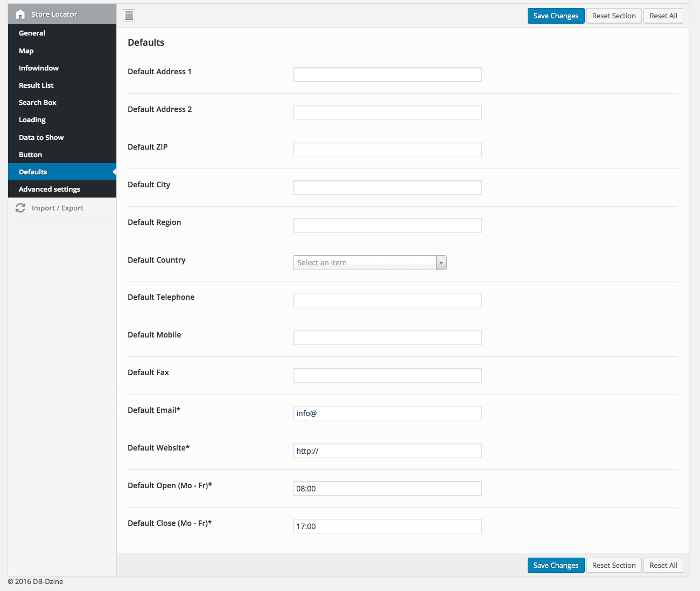Viewport: 700px width, 591px height.
Task: Click the bottom Reset Section button
Action: (x=614, y=565)
